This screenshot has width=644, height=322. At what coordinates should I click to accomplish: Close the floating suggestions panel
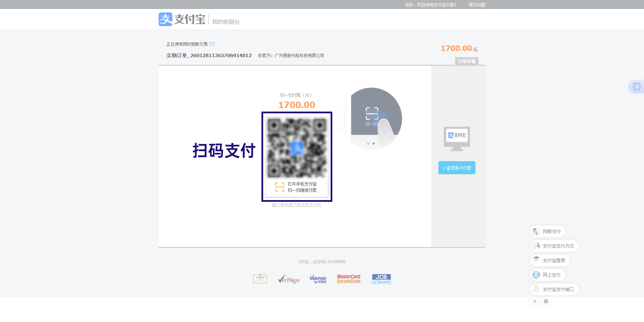(535, 301)
